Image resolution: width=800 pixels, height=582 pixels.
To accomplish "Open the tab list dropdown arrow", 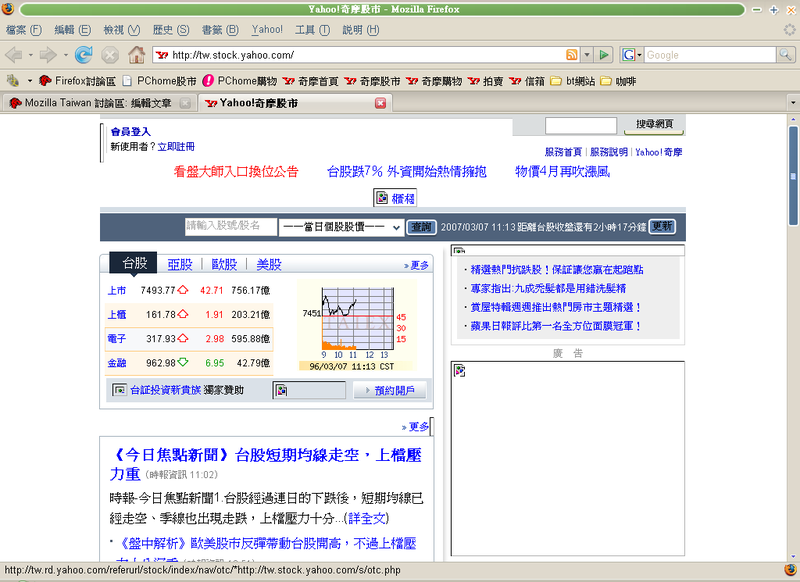I will click(x=793, y=103).
